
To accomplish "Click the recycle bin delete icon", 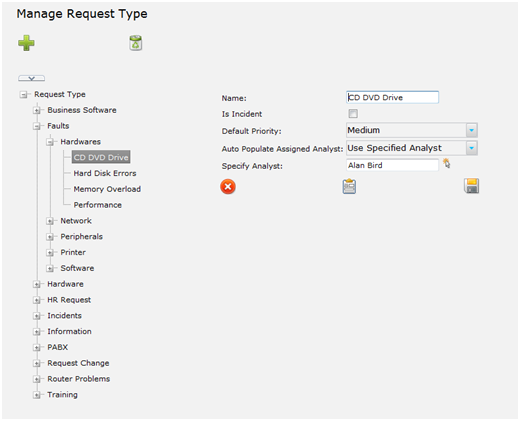I will pos(136,43).
